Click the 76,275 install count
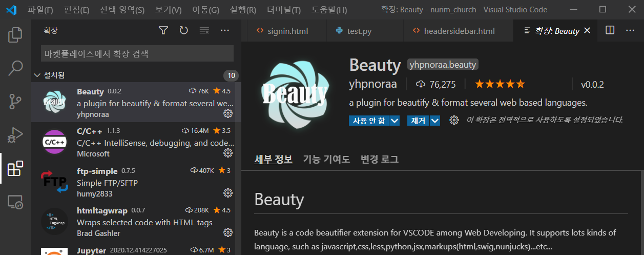The image size is (644, 255). pos(437,84)
